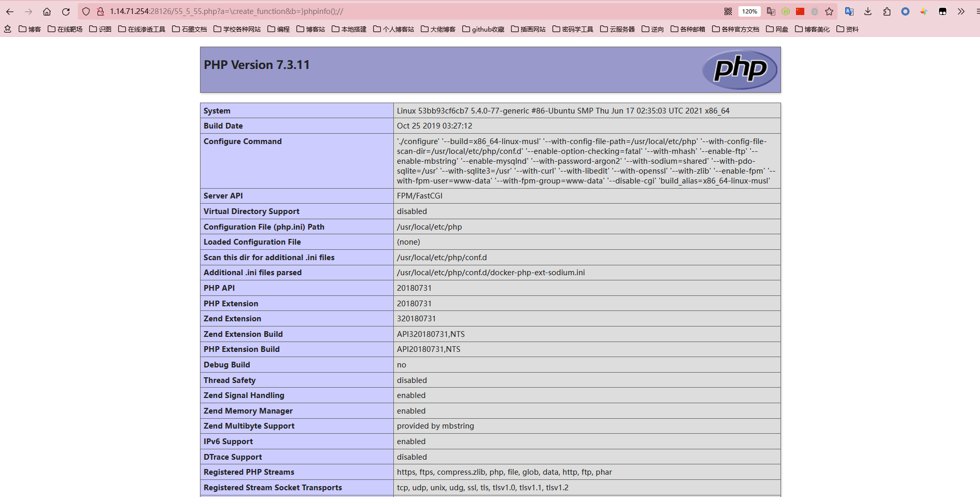Screen dimensions: 980x497
Task: Toggle the China flag extension
Action: [x=800, y=11]
